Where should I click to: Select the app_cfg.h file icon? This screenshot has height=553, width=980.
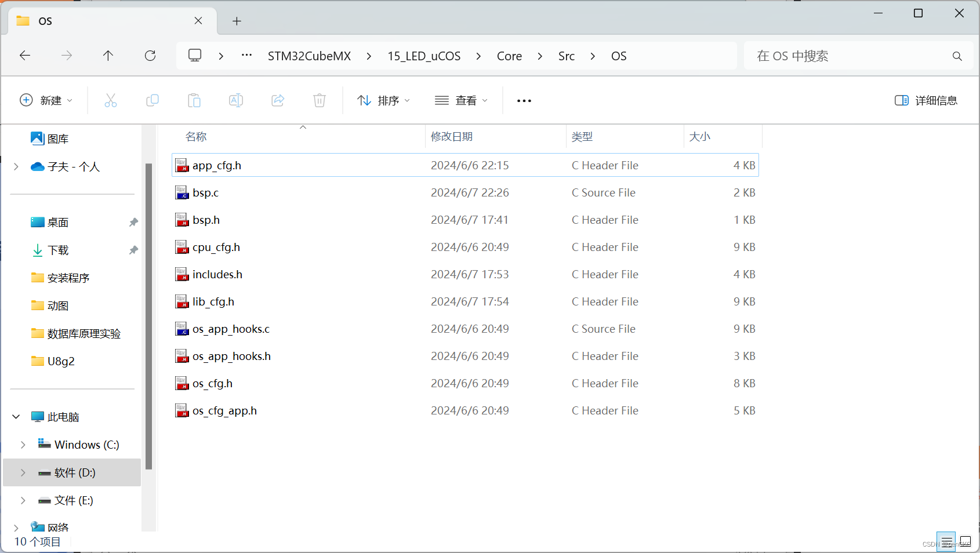[182, 165]
